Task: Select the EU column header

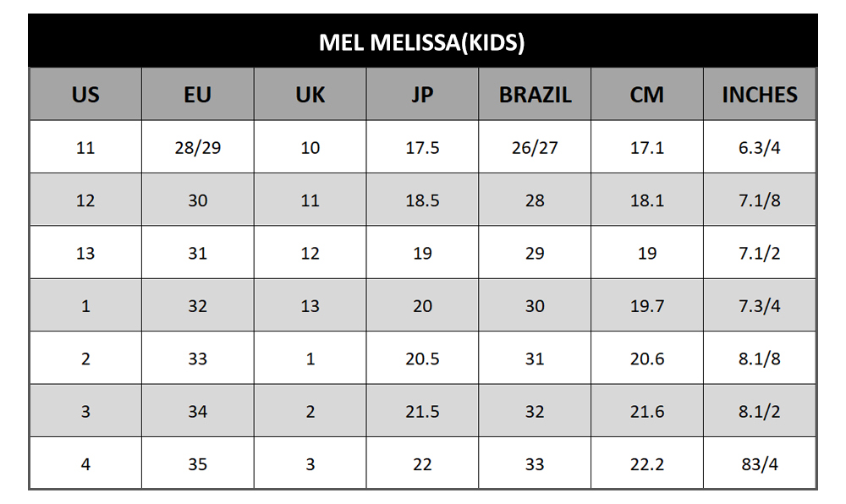Action: pos(197,95)
